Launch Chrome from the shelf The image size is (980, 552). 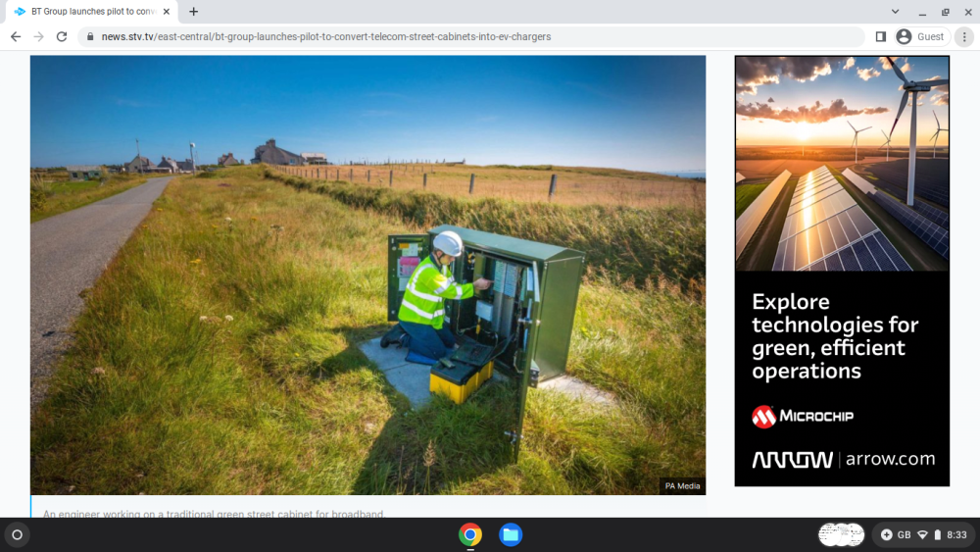[x=470, y=534]
